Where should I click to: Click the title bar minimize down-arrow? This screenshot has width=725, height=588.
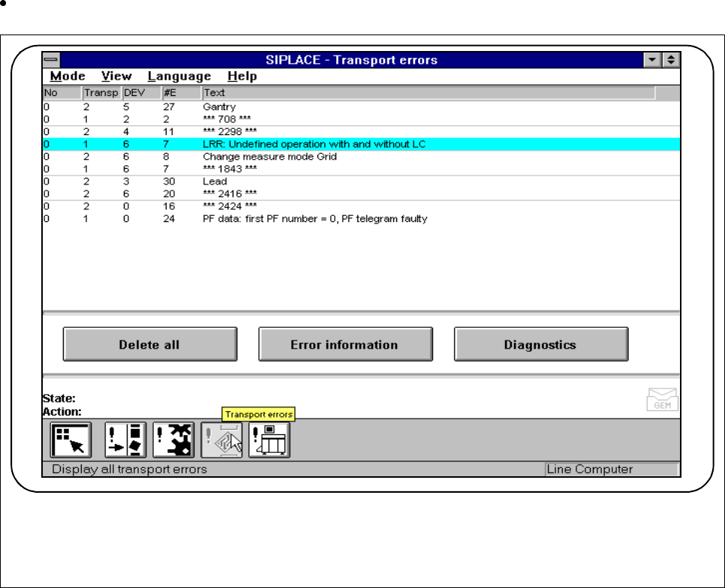coord(652,59)
